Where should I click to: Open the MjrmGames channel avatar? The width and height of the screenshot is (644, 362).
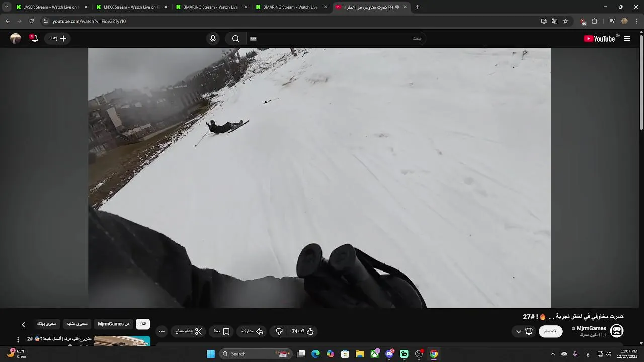point(617,331)
